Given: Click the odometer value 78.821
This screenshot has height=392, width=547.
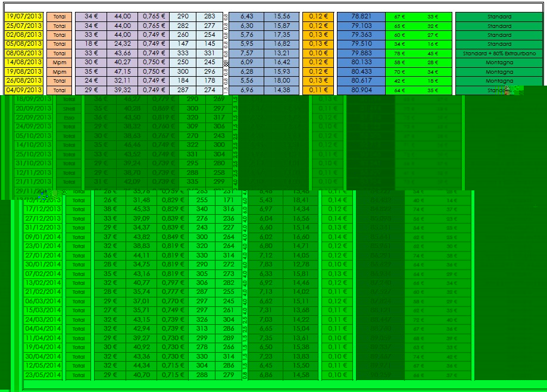Looking at the screenshot, I should point(361,17).
